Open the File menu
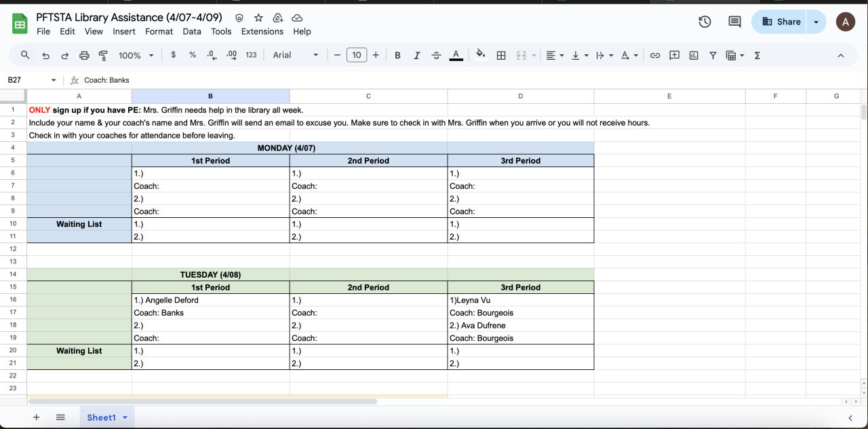This screenshot has height=429, width=868. click(x=43, y=31)
